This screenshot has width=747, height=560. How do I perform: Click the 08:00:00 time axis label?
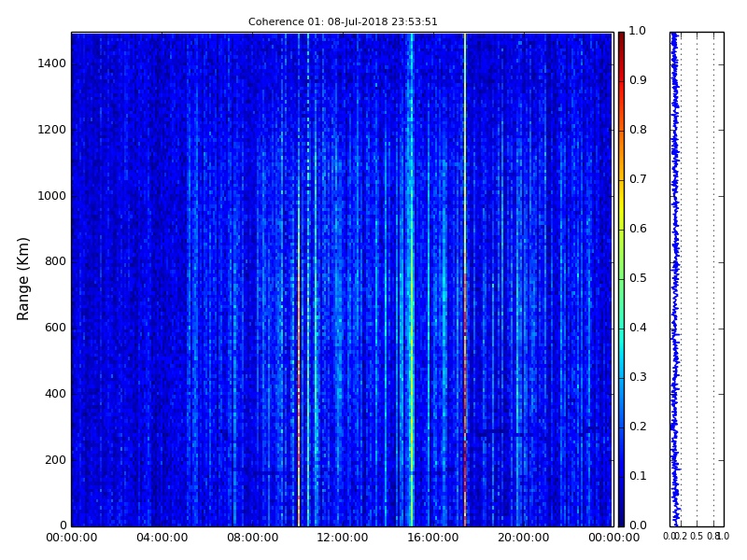[252, 538]
